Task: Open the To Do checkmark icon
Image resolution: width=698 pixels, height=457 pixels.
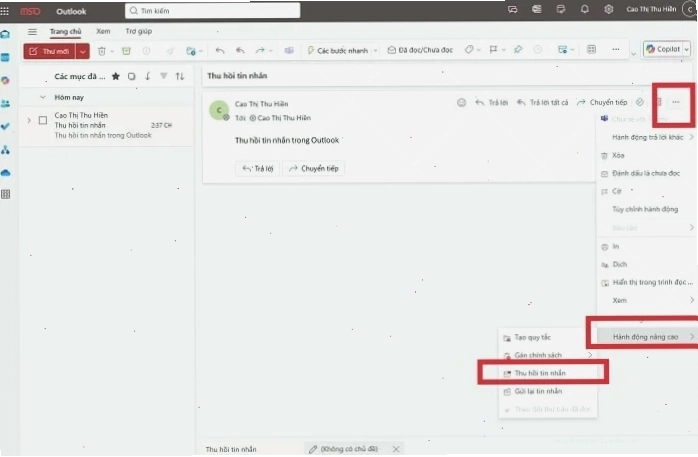Action: click(x=5, y=127)
